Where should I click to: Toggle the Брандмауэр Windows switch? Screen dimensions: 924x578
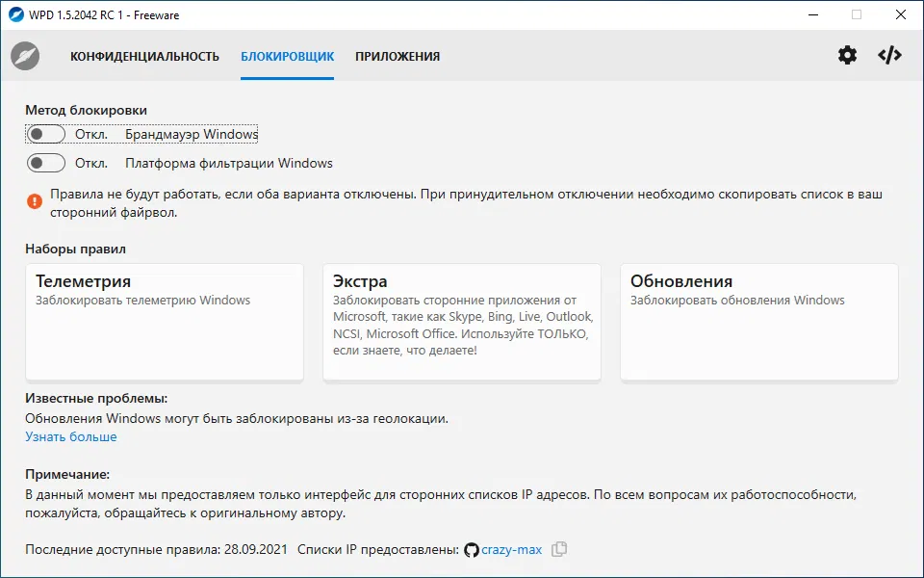pos(46,134)
